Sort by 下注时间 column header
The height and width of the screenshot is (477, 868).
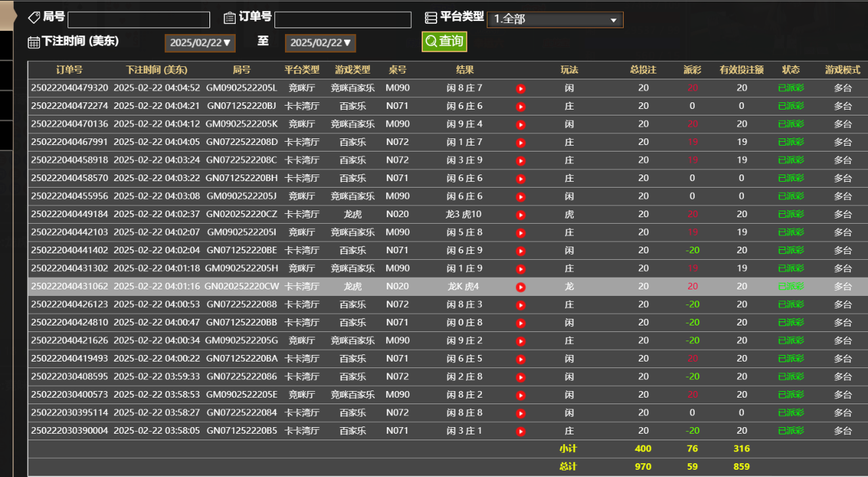pyautogui.click(x=156, y=70)
